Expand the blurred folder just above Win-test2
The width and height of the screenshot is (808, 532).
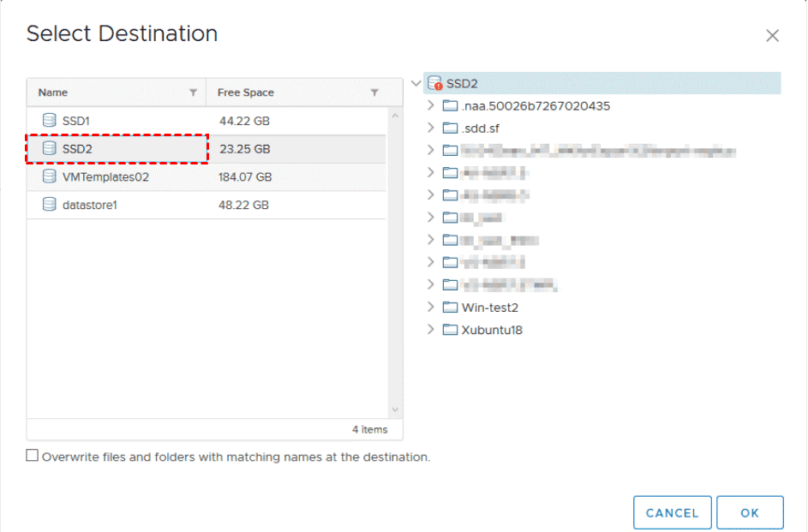(x=431, y=284)
